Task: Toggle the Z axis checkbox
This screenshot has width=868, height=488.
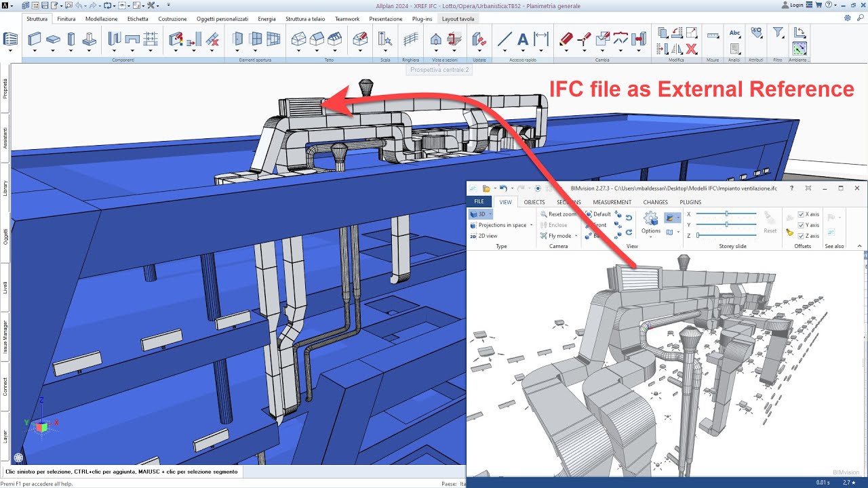Action: [x=801, y=236]
